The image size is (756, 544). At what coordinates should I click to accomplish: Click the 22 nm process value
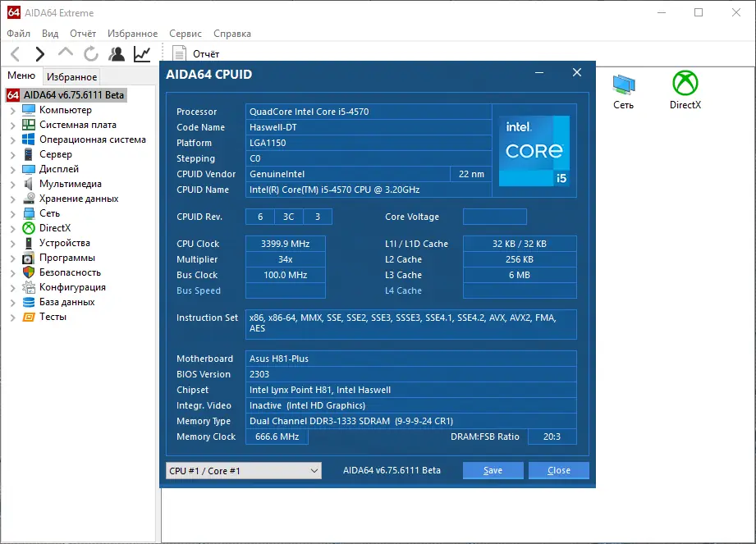[x=471, y=174]
